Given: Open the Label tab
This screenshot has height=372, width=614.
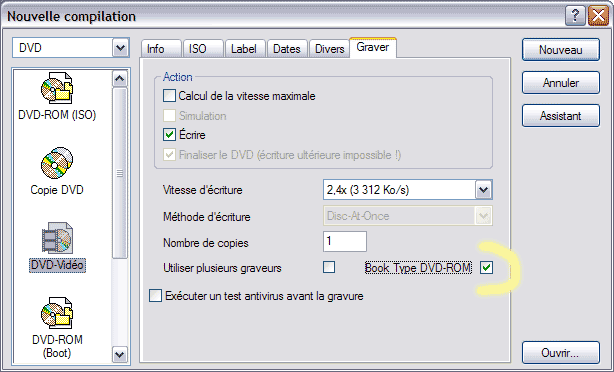Looking at the screenshot, I should [245, 49].
